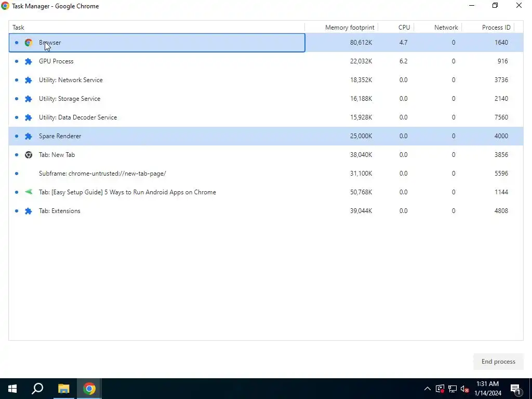Click the 39,044K memory value
Image resolution: width=532 pixels, height=399 pixels.
pyautogui.click(x=361, y=211)
